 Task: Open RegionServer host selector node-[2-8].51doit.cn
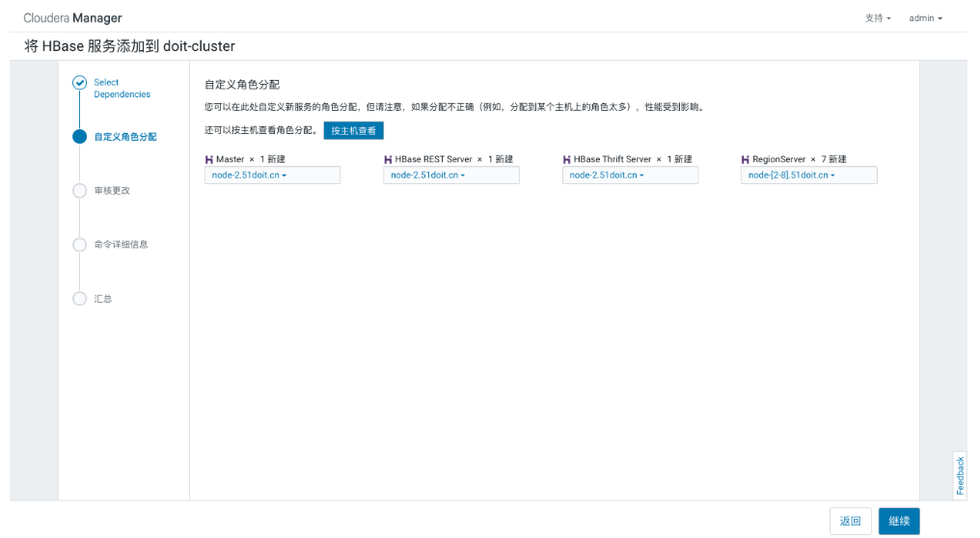coord(808,175)
